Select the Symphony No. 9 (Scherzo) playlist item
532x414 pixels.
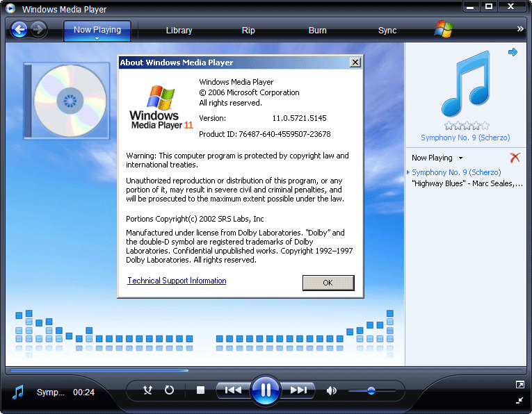point(456,172)
